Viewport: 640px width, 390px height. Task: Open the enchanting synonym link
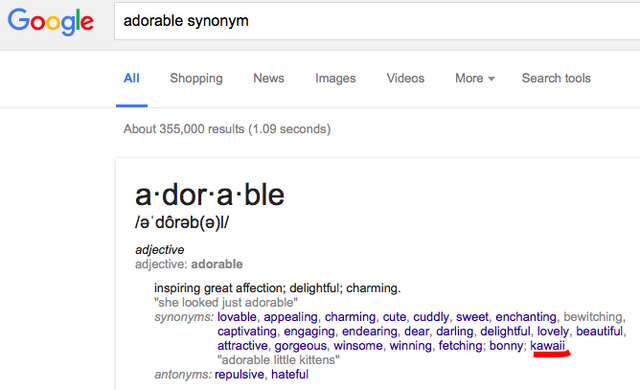(526, 317)
